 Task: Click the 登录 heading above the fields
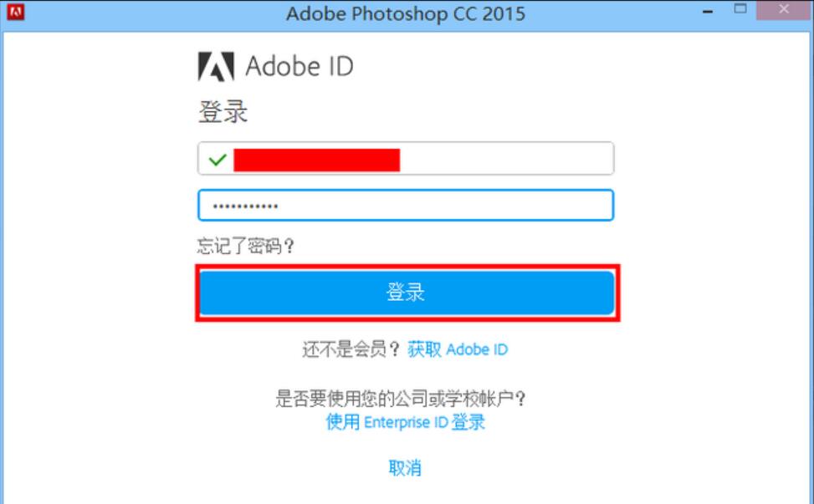click(223, 112)
